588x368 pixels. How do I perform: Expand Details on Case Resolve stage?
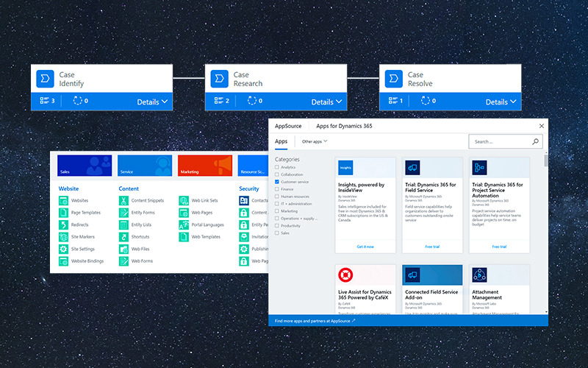501,102
